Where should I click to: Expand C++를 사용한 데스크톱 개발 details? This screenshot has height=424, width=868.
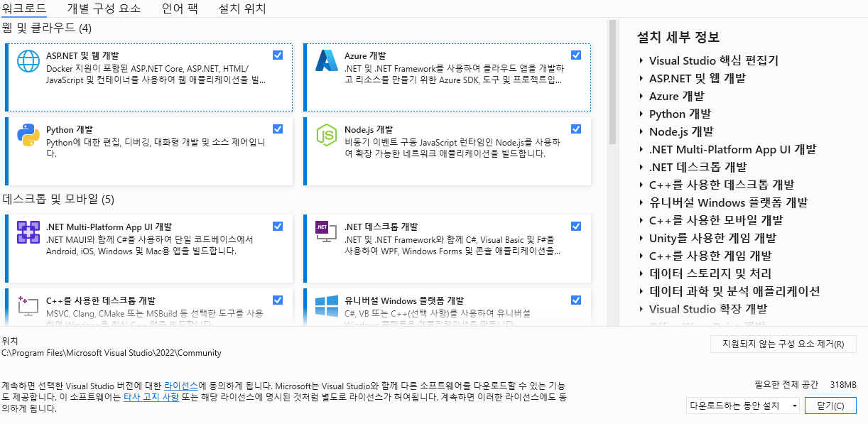point(641,185)
